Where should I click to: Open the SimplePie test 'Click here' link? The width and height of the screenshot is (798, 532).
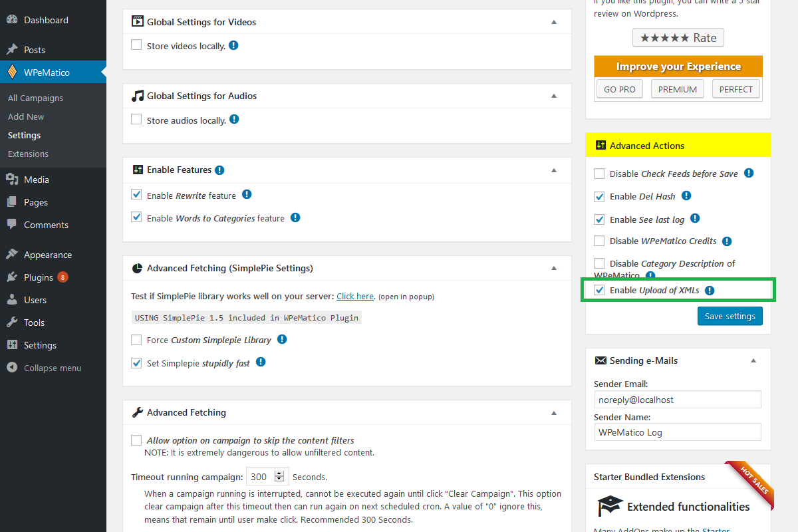355,296
